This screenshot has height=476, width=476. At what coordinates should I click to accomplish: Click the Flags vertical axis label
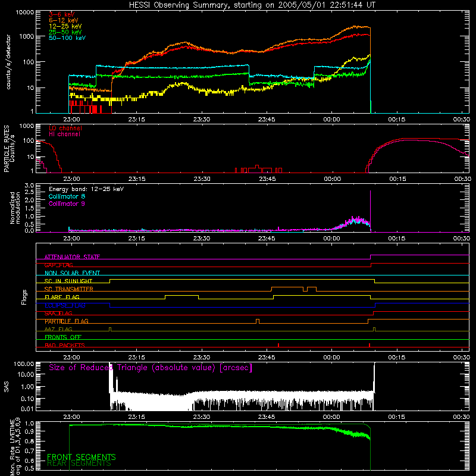[x=24, y=297]
